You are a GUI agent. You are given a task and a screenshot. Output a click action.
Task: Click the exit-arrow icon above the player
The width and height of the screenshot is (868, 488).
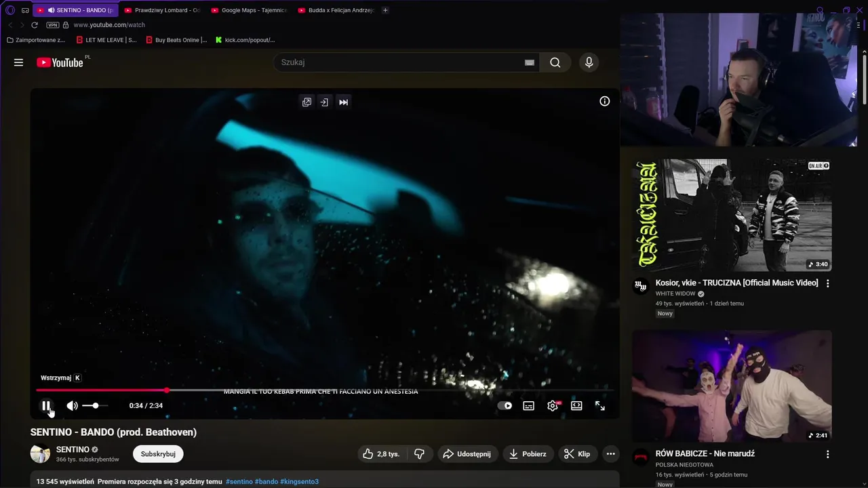click(x=324, y=102)
